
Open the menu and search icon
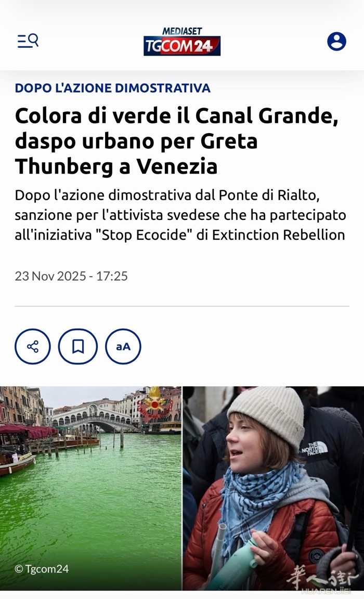click(28, 41)
